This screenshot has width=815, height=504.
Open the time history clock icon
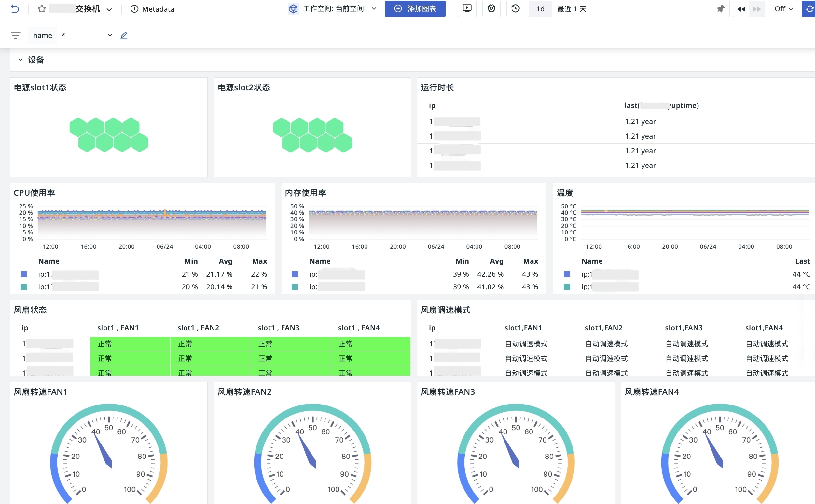(516, 9)
